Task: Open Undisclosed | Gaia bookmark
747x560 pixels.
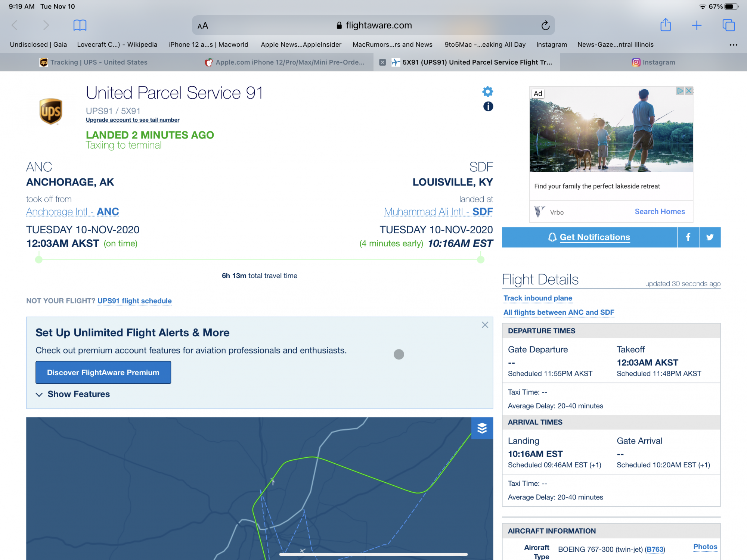Action: click(38, 44)
